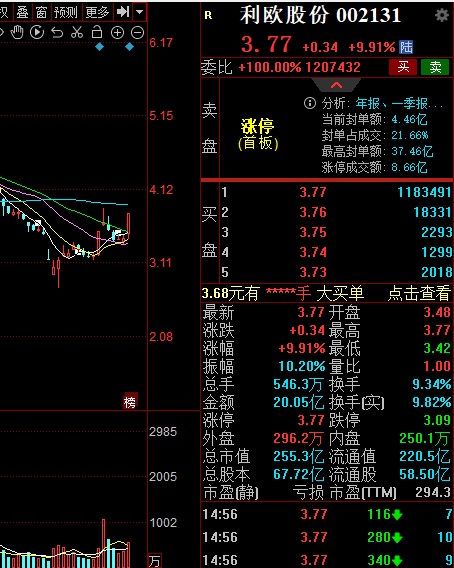Click the 6.17 price axis label
This screenshot has height=568, width=454.
(161, 43)
